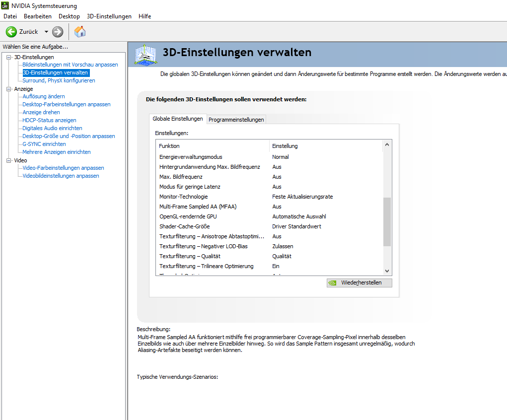This screenshot has width=507, height=420.
Task: Select Texturfilterung – Negativer LOD-Bias row
Action: [x=269, y=246]
